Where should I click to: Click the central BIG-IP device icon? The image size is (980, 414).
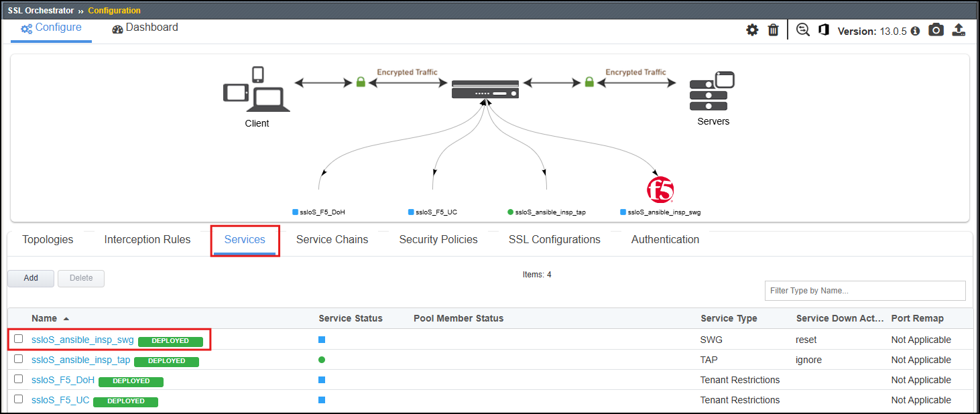click(x=485, y=89)
